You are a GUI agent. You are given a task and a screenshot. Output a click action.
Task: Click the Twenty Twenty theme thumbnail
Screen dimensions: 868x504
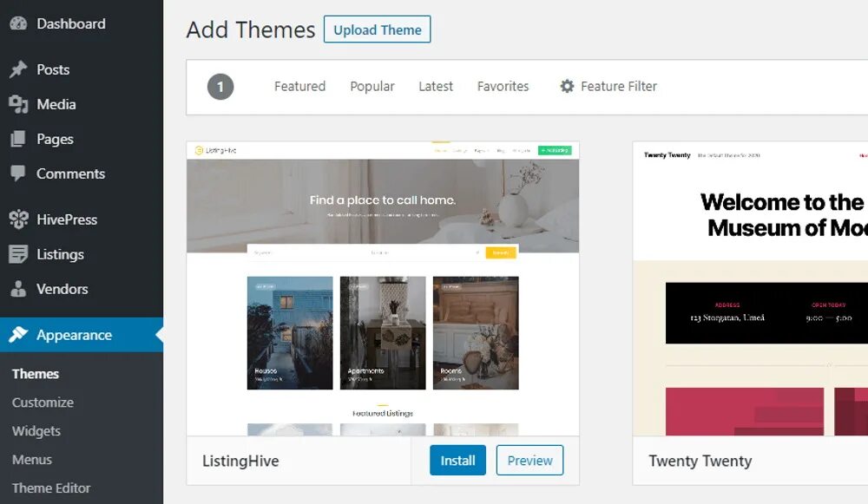click(751, 289)
